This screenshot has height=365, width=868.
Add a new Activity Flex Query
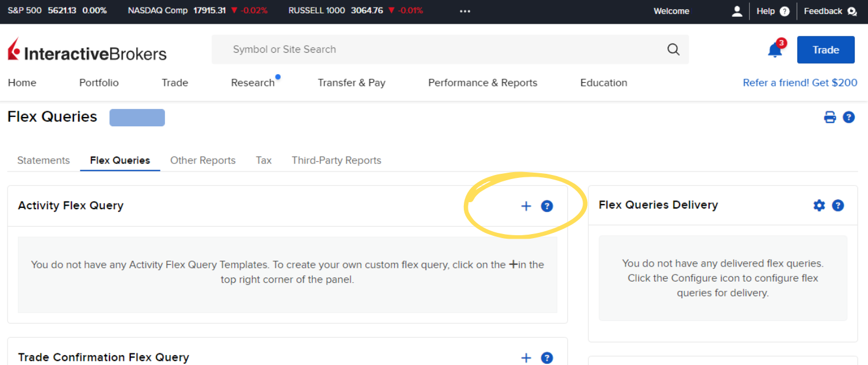tap(526, 206)
